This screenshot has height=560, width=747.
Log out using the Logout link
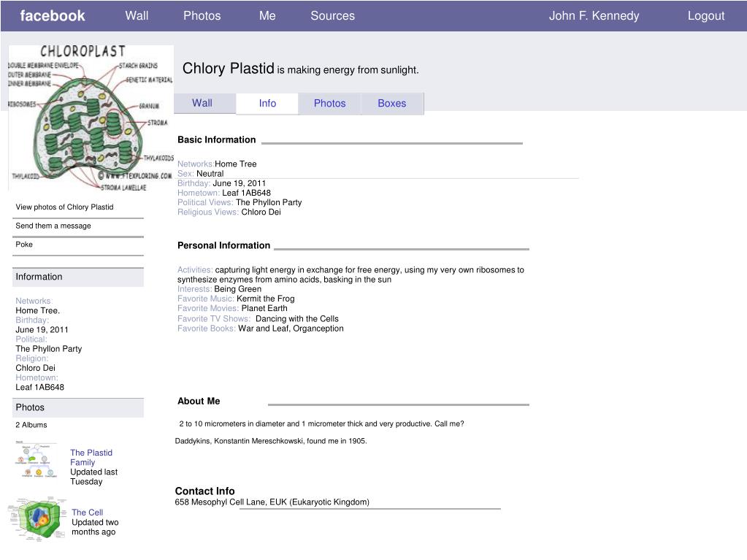[705, 16]
